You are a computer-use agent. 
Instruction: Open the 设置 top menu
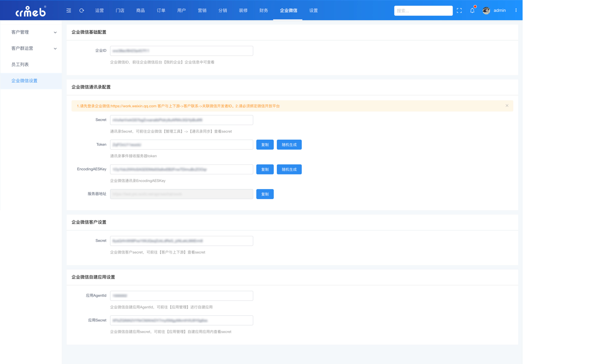point(313,10)
